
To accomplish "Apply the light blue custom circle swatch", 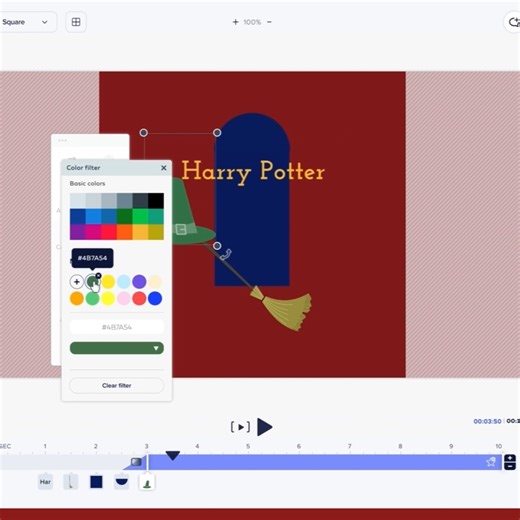I will tap(124, 282).
